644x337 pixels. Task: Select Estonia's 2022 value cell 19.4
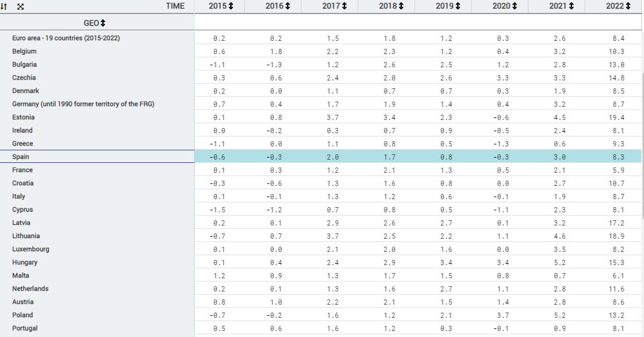click(617, 117)
